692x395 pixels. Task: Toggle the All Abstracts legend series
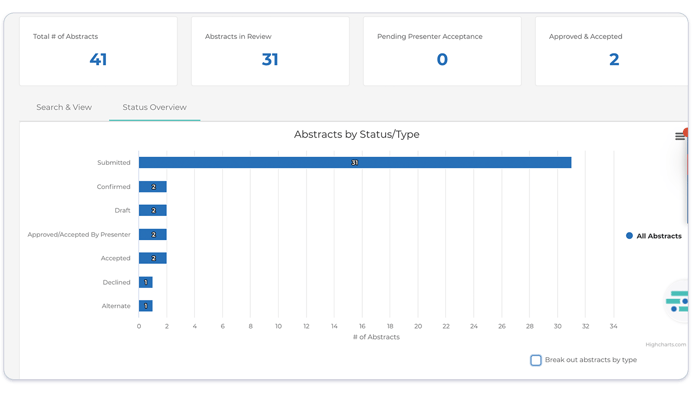pos(654,236)
